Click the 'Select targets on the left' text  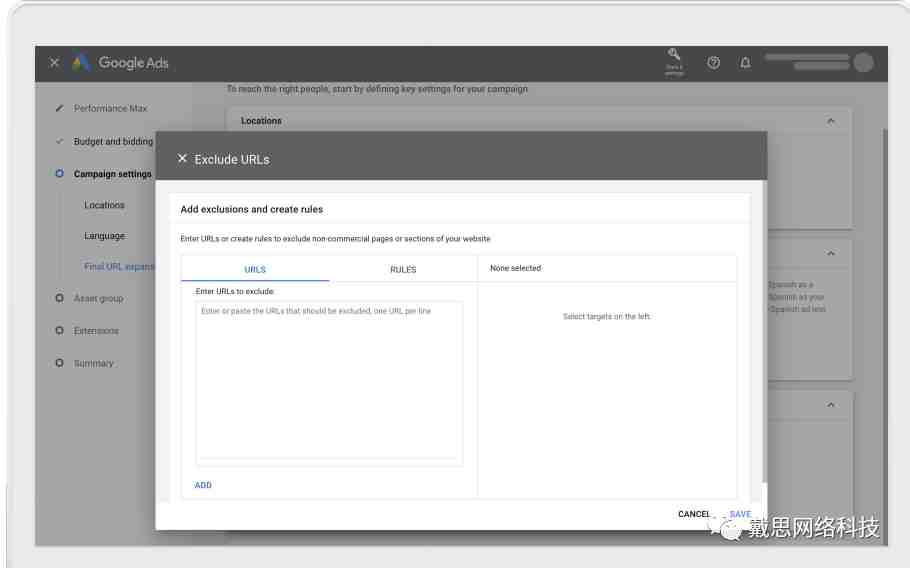(x=607, y=316)
